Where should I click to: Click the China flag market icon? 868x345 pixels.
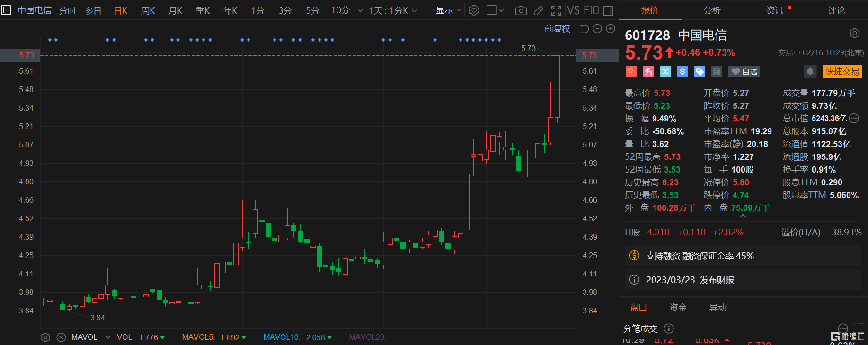point(631,71)
